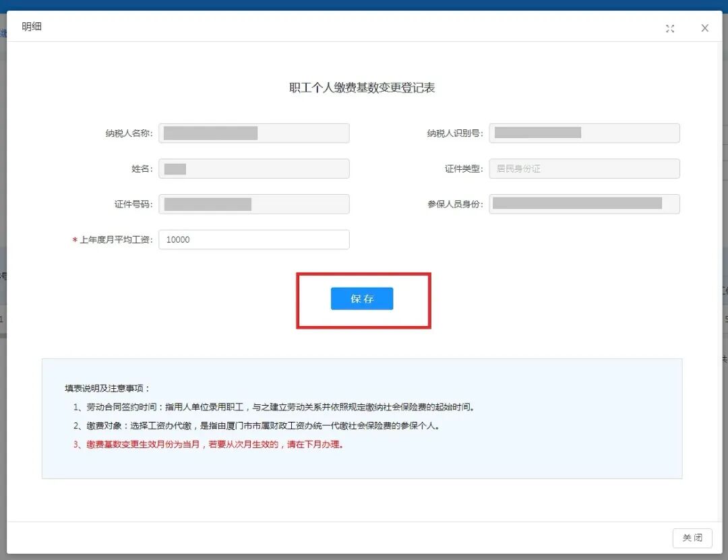Click the heading 填表说明及注意事项
Viewport: 728px width, 560px height.
[107, 388]
